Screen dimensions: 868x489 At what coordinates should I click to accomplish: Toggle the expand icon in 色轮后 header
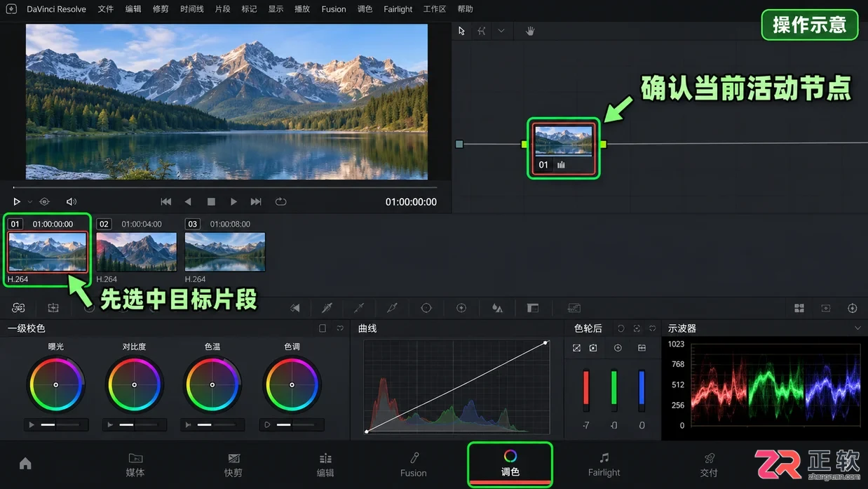click(x=637, y=328)
